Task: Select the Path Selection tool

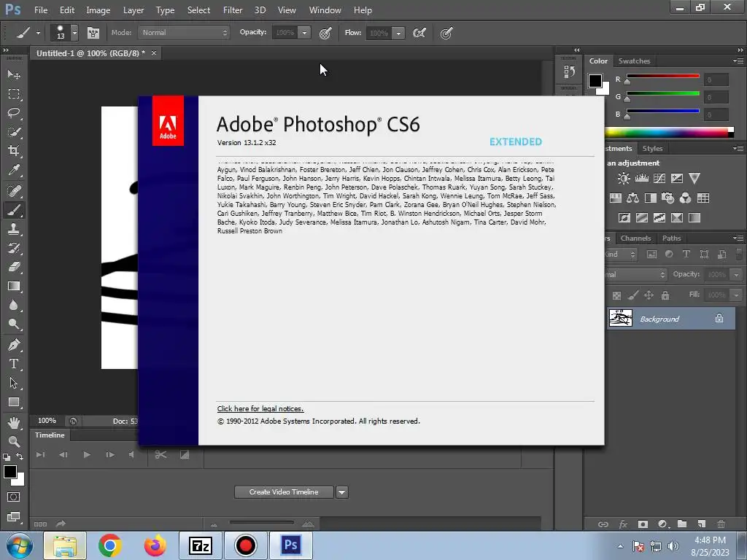Action: coord(13,383)
